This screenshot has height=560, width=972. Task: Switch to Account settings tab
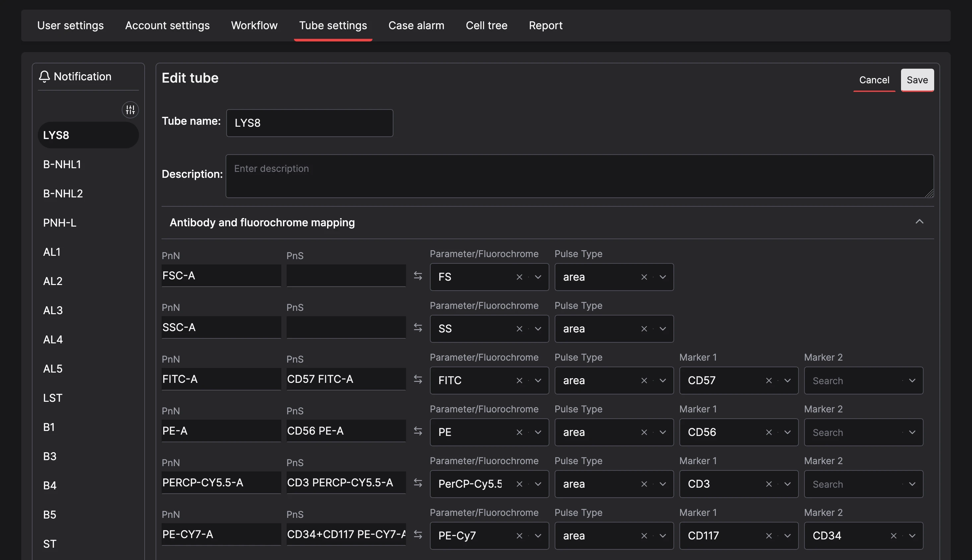167,26
